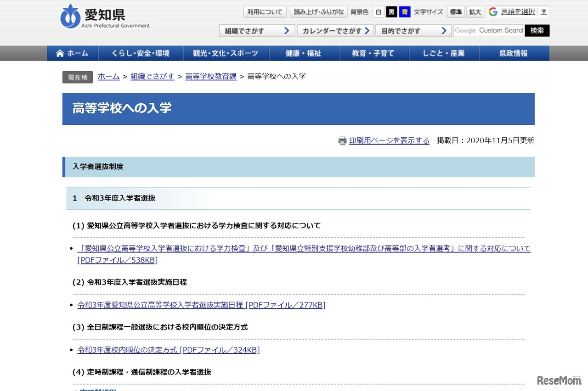588x391 pixels.
Task: Select the 青 background color option
Action: (404, 11)
